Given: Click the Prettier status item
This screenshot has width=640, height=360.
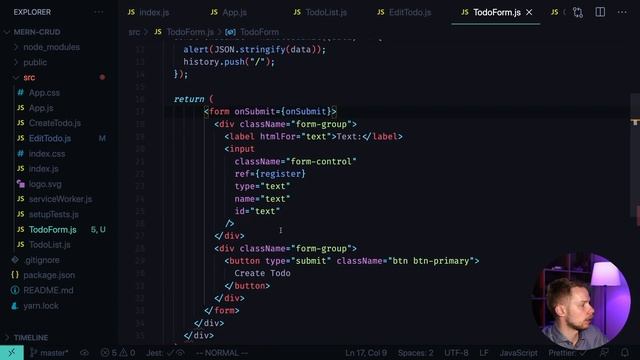Looking at the screenshot, I should (x=567, y=353).
